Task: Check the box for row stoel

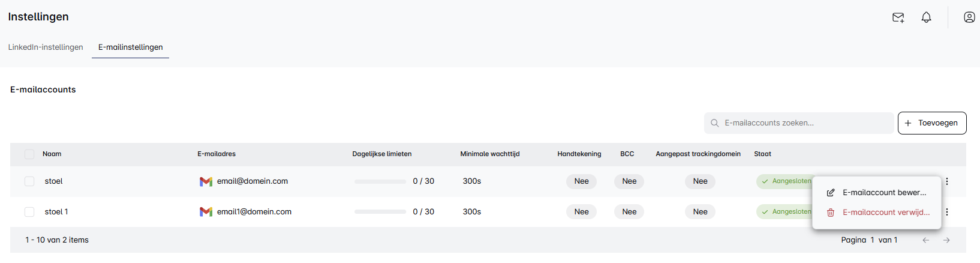Action: [x=29, y=181]
